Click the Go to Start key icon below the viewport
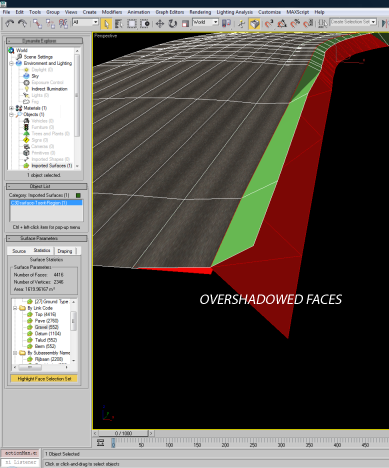The width and height of the screenshot is (389, 468). 100,442
